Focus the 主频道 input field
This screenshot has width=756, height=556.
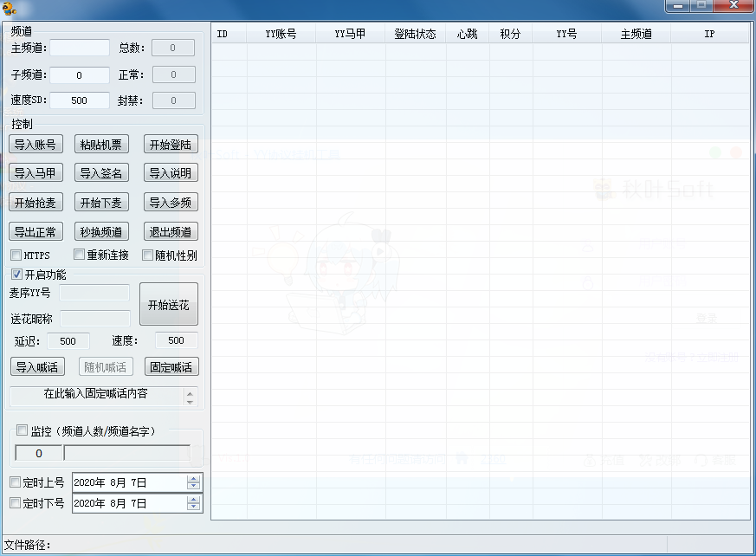coord(80,48)
